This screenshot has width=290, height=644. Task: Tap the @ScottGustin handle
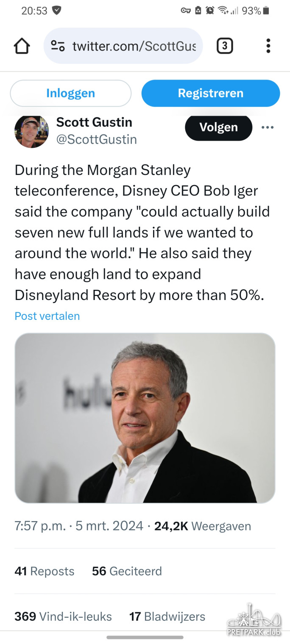(96, 139)
